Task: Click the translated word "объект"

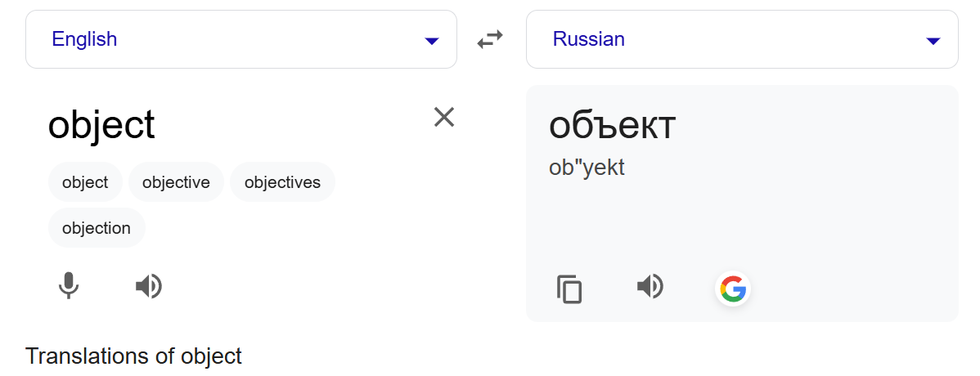Action: pos(612,125)
